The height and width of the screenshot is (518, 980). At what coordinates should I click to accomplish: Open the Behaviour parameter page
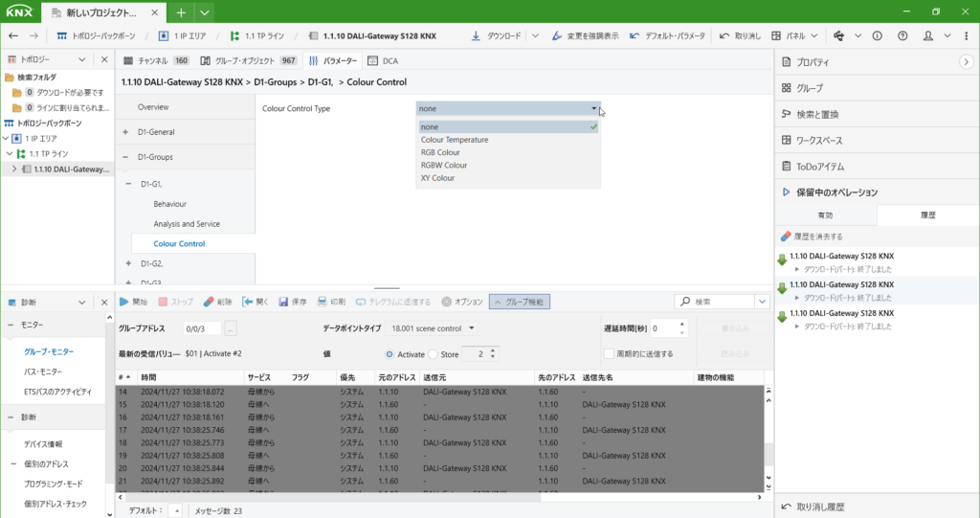click(170, 204)
